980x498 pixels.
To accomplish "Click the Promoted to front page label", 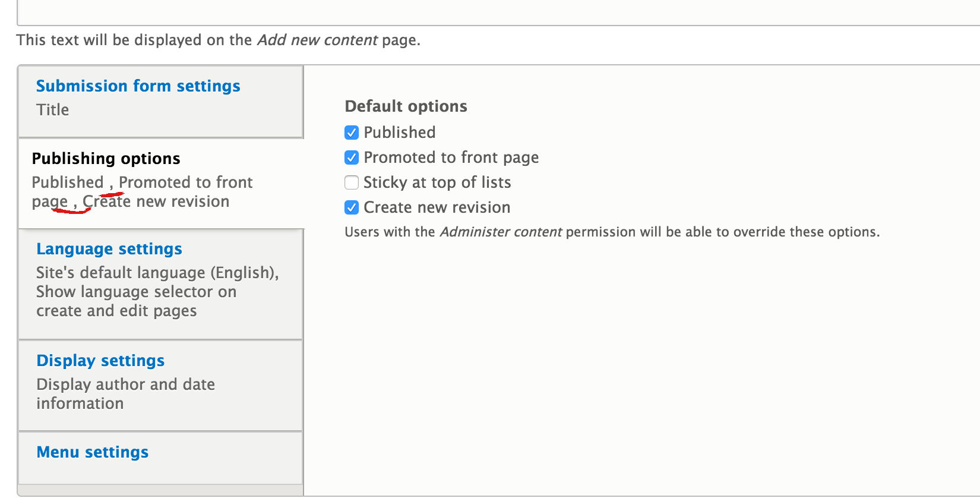I will click(x=451, y=157).
